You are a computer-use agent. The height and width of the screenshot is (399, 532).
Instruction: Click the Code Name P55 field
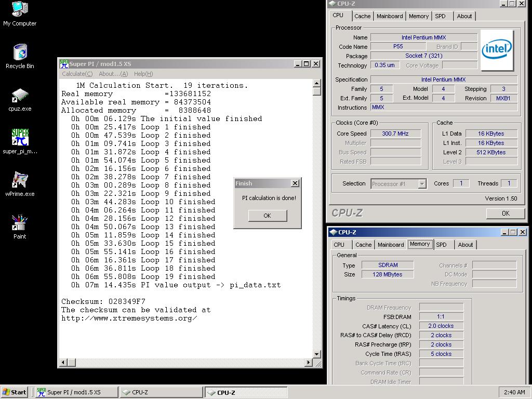(398, 46)
